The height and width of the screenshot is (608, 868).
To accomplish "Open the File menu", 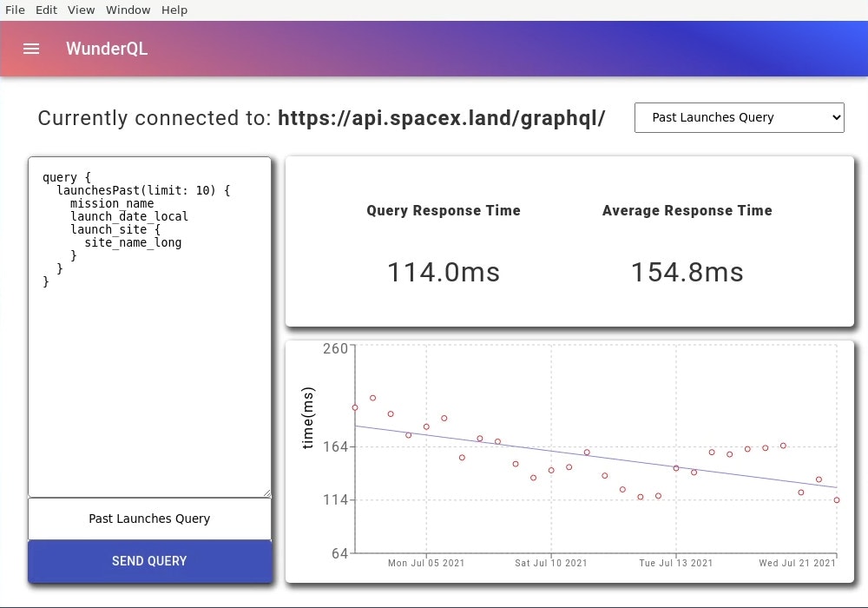I will point(15,10).
